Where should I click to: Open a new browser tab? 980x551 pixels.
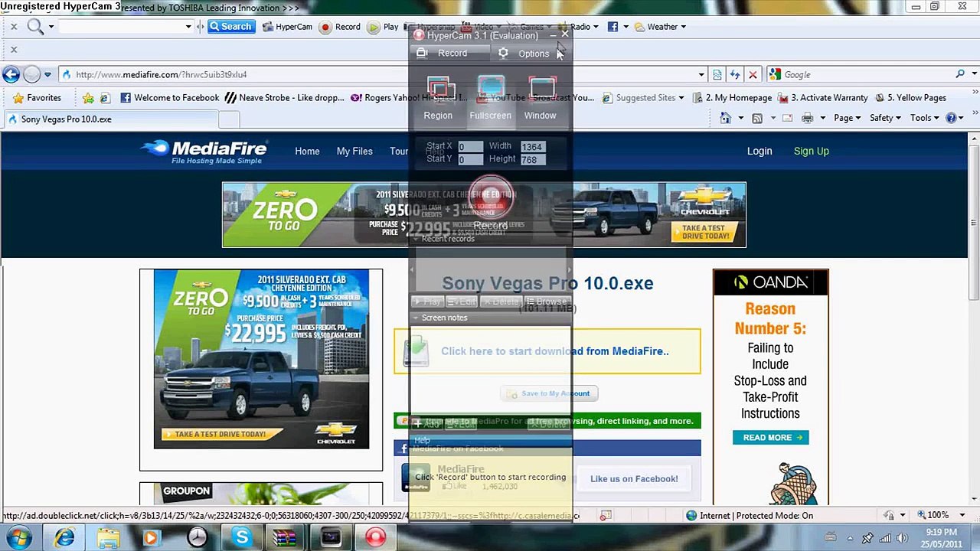click(229, 119)
